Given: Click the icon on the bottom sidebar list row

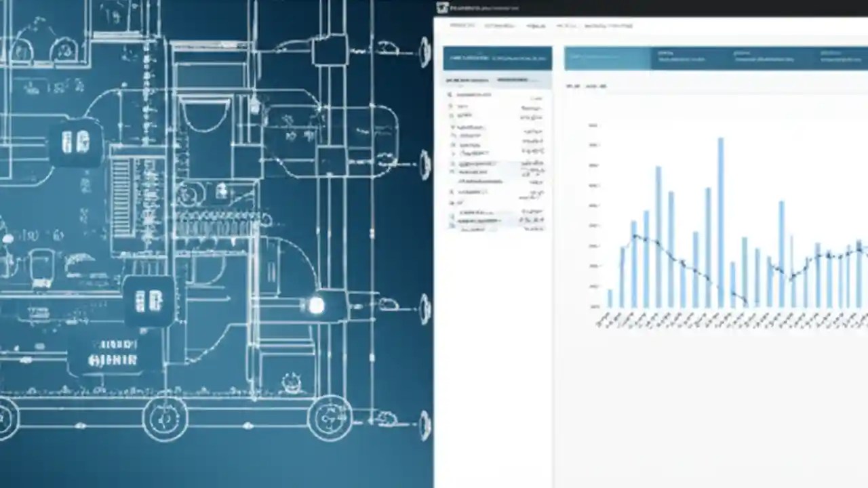Looking at the screenshot, I should point(453,225).
